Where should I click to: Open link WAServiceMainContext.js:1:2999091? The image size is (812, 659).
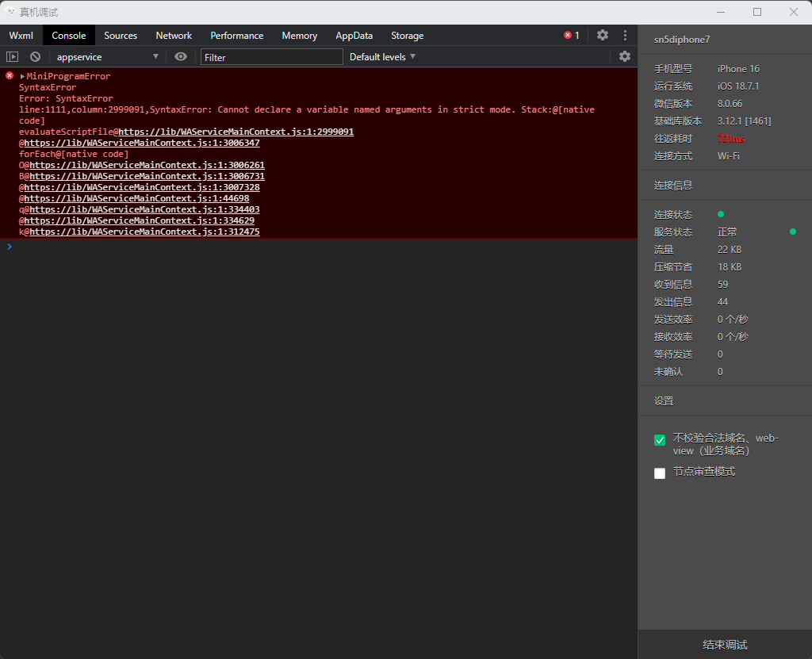tap(236, 132)
